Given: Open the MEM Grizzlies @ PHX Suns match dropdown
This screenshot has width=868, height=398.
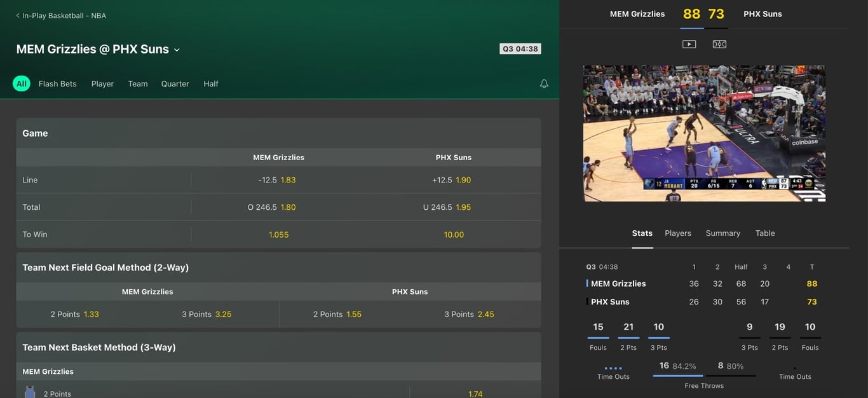Looking at the screenshot, I should (x=177, y=50).
